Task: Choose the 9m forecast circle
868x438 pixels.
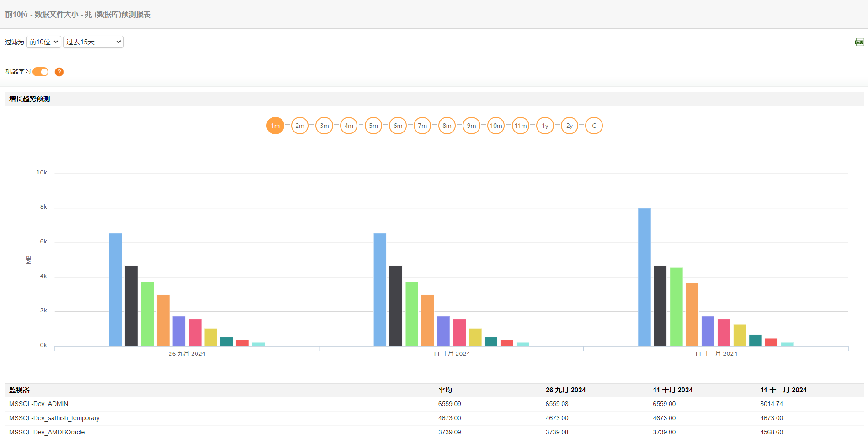Action: pyautogui.click(x=471, y=126)
